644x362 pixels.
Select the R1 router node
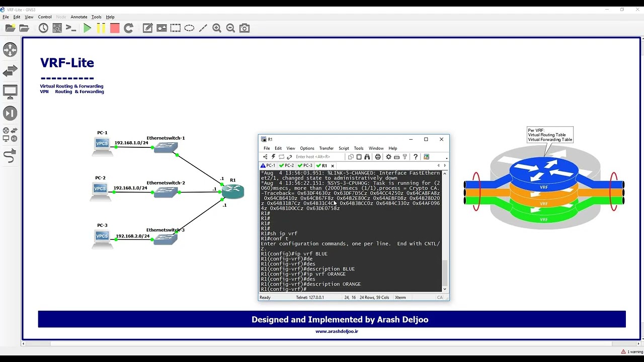233,191
